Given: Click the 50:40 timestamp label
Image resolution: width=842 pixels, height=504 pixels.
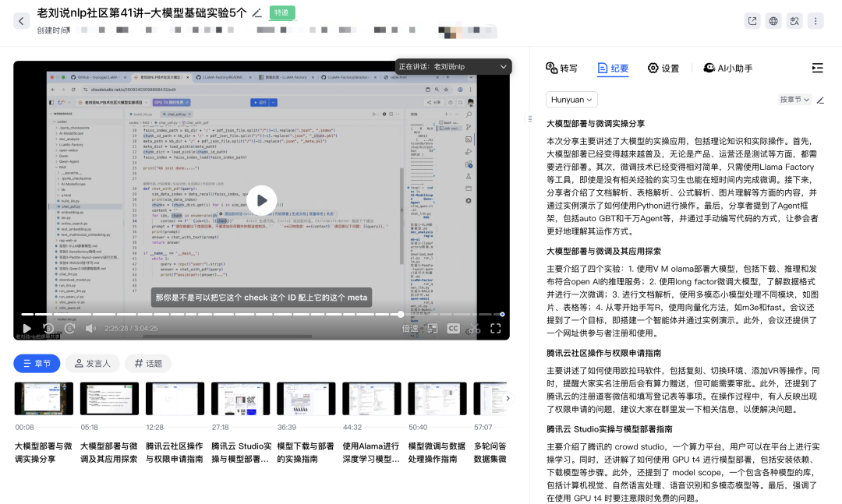Looking at the screenshot, I should [x=418, y=427].
